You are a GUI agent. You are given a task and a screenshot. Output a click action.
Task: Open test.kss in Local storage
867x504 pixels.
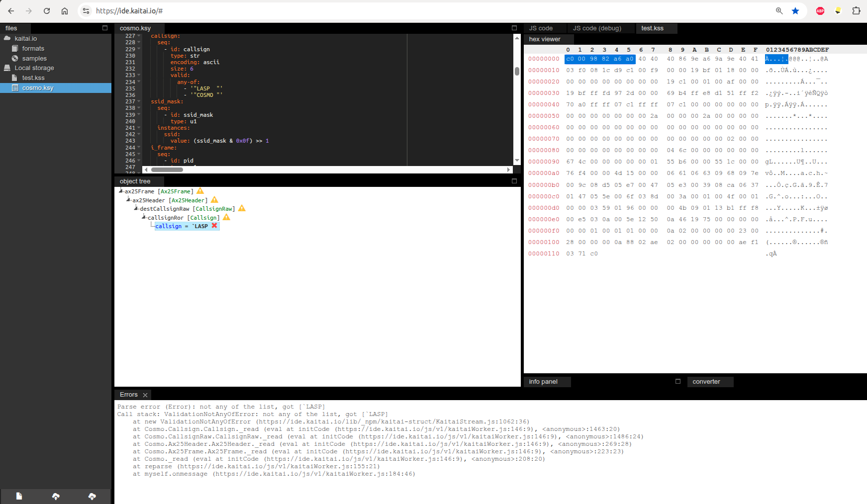[x=33, y=78]
